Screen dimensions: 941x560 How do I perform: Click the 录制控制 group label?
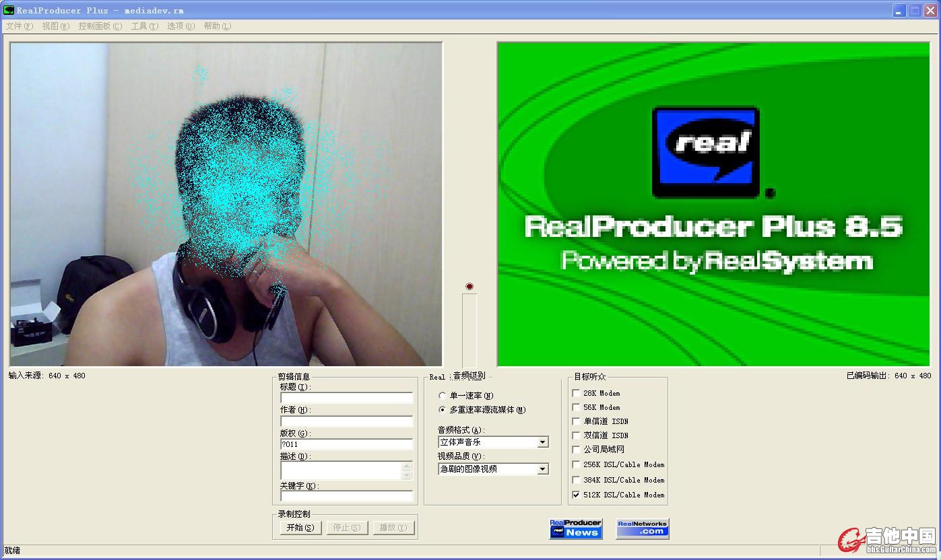click(x=294, y=514)
